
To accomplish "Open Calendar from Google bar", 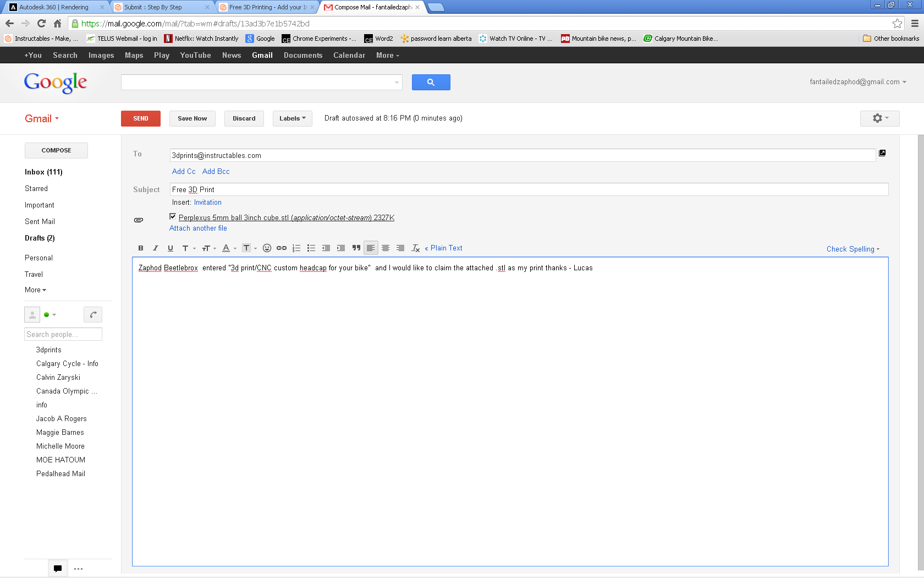I will (x=349, y=56).
